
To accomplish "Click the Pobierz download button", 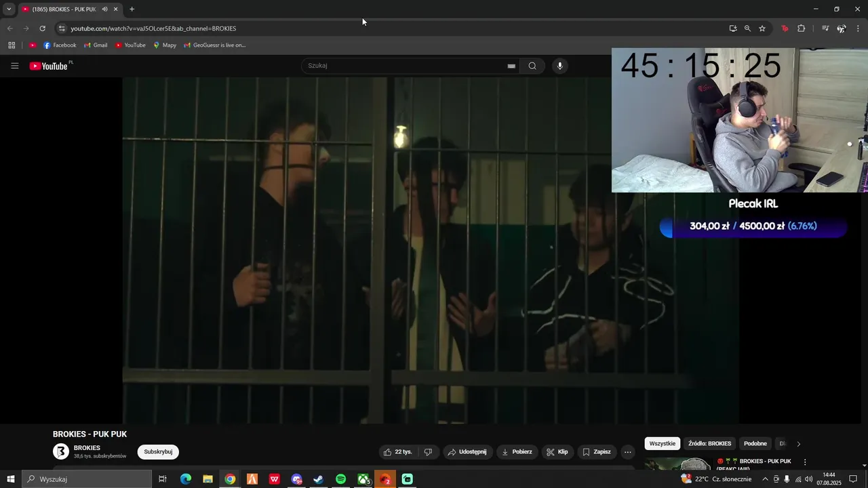I will (x=517, y=452).
